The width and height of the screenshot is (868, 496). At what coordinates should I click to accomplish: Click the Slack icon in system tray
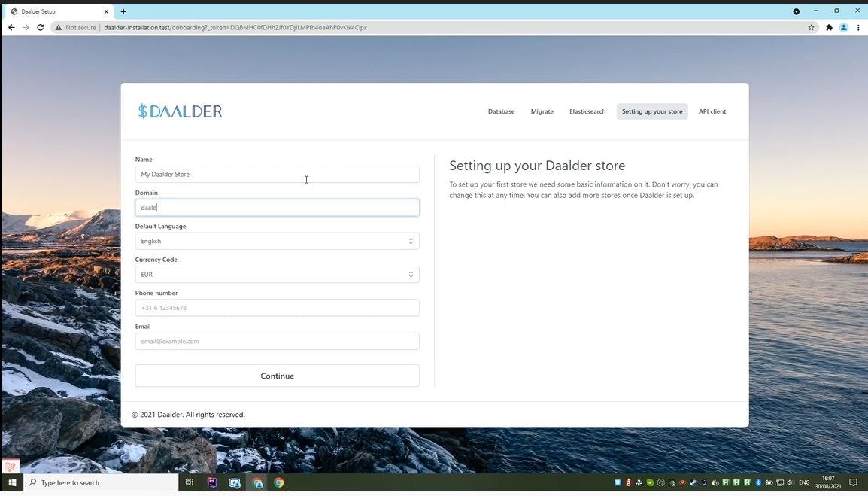(639, 482)
